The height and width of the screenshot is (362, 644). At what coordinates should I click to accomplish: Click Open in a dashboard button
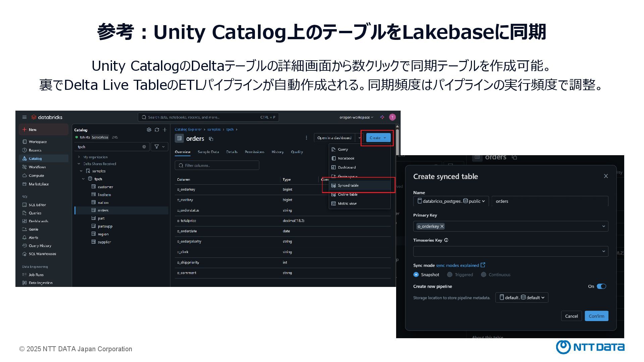tap(334, 138)
